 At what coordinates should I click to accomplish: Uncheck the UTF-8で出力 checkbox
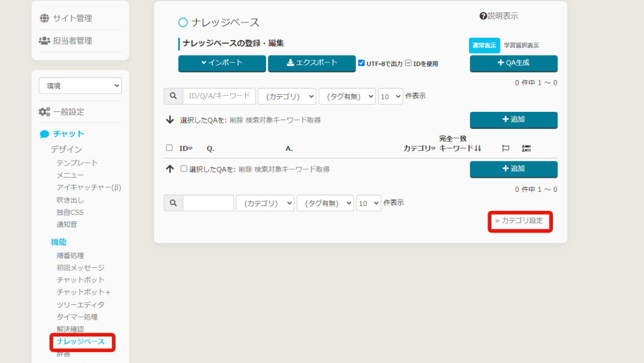361,63
